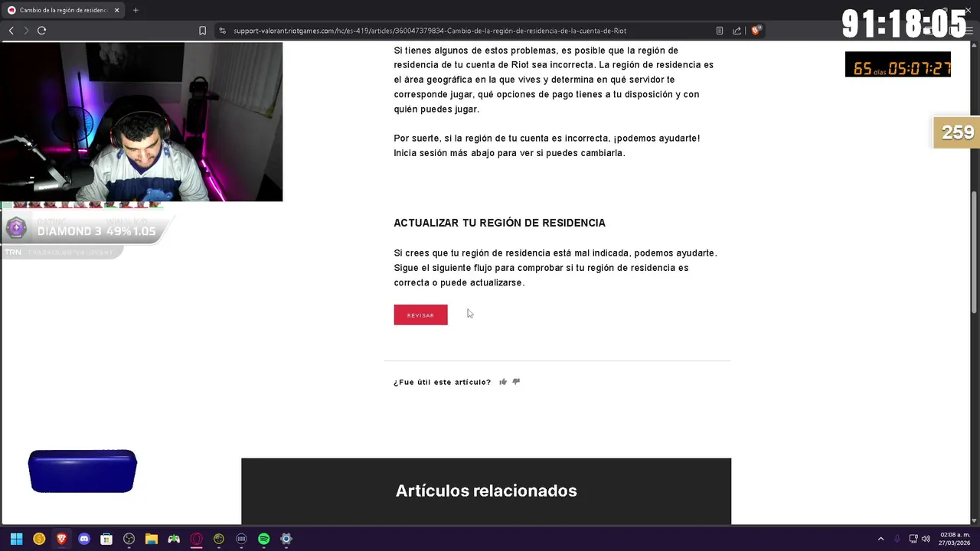The image size is (980, 551).
Task: Open the network status tray icon
Action: click(x=913, y=539)
